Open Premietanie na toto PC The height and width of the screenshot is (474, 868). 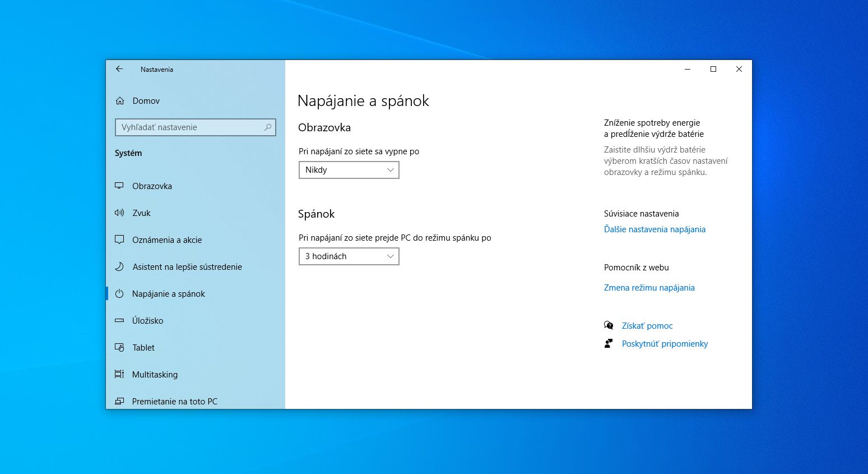click(x=196, y=401)
